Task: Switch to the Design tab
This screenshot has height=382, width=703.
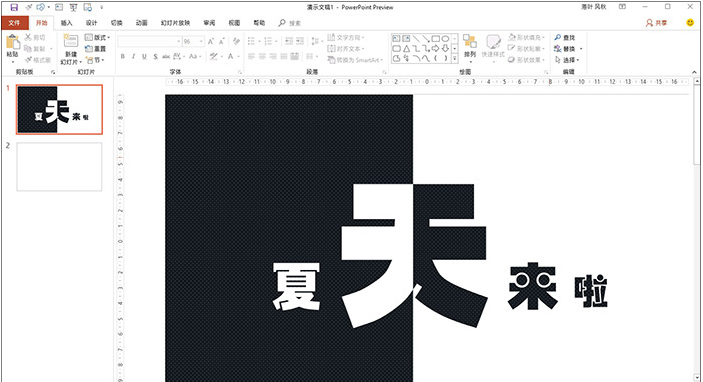Action: tap(91, 23)
